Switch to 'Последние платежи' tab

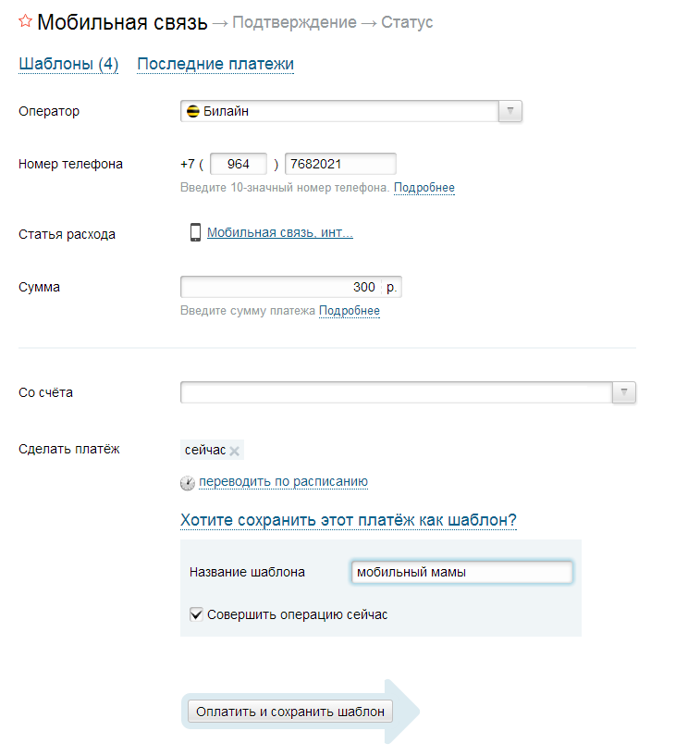215,64
